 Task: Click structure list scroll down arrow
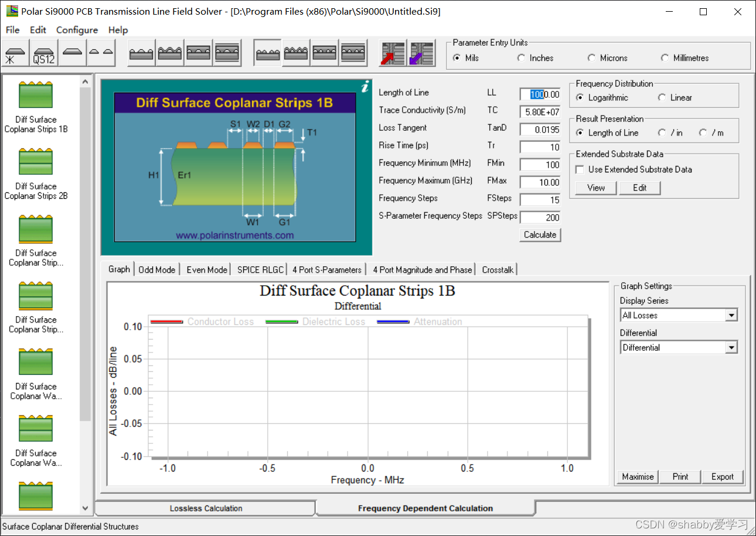pos(86,508)
